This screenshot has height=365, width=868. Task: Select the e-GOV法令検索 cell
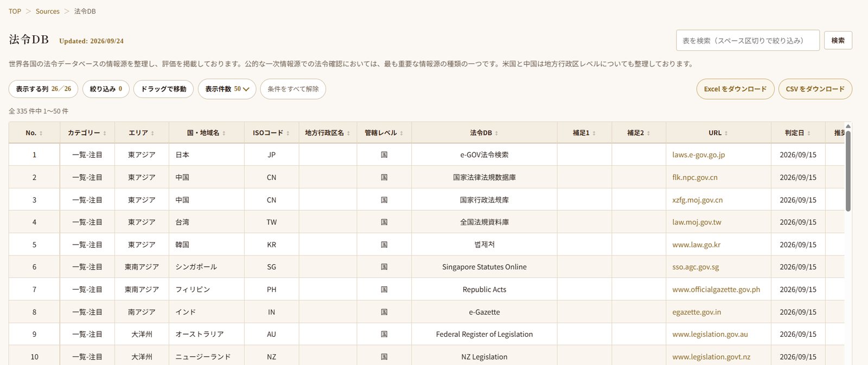click(484, 155)
